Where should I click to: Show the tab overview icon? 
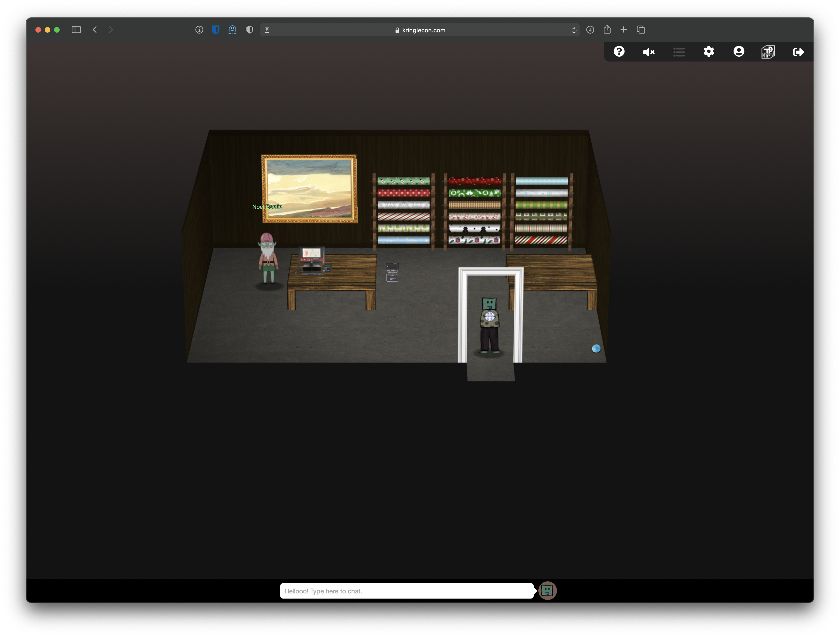point(641,30)
